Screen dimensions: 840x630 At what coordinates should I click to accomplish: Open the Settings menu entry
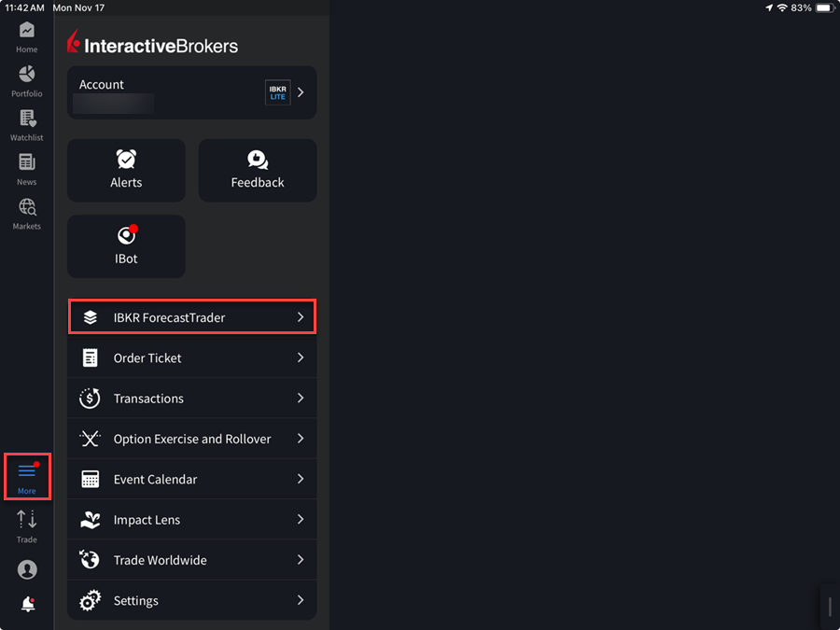pos(191,600)
